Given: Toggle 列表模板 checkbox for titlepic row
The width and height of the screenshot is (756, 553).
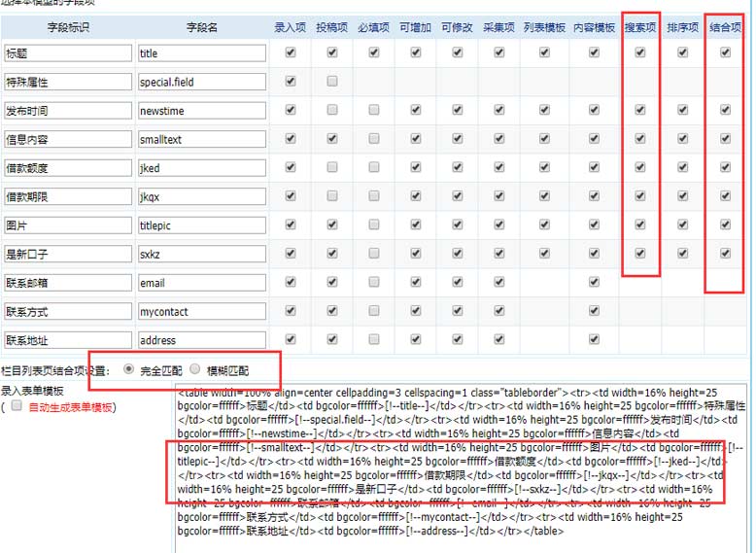Looking at the screenshot, I should (544, 225).
